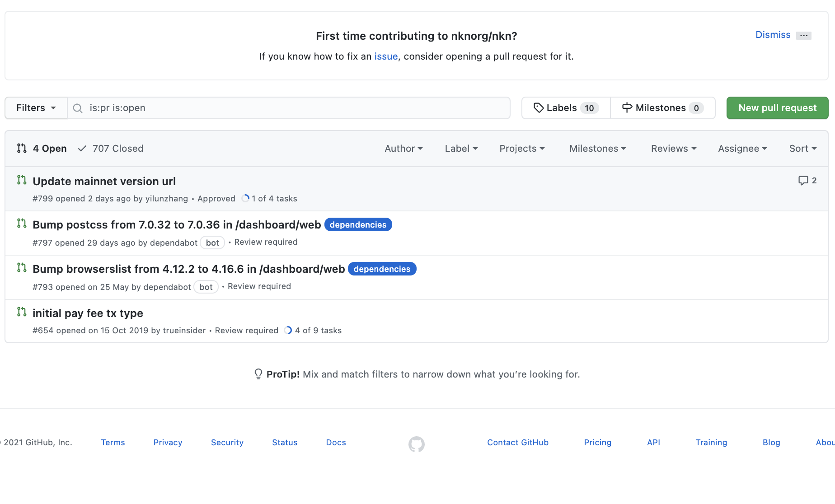Open the Contact GitHub footer link

click(x=518, y=443)
